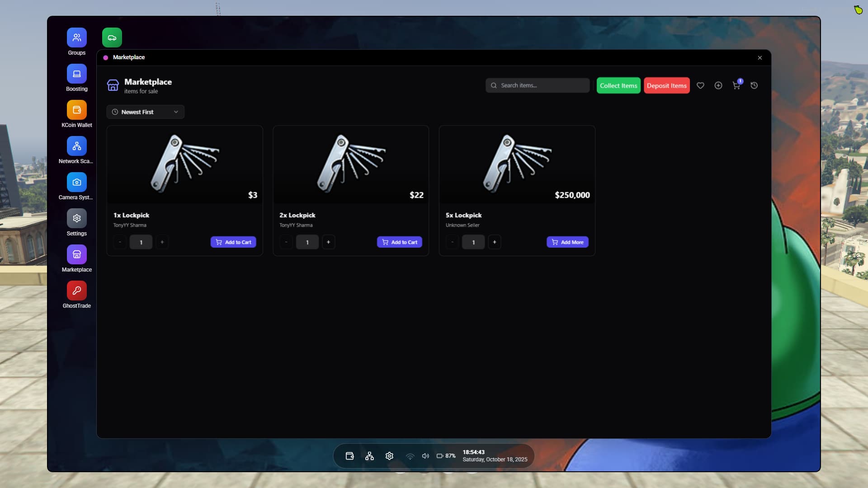Click the volume icon in taskbar
Screen dimensions: 868x488
coord(425,456)
